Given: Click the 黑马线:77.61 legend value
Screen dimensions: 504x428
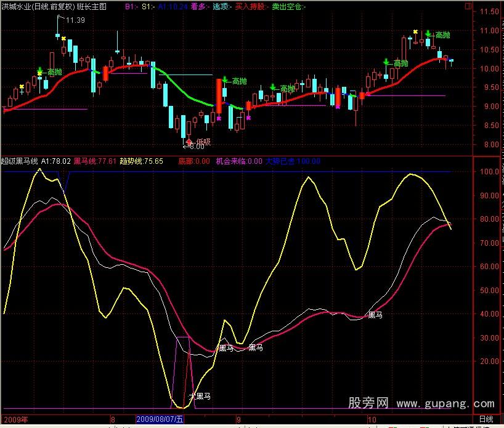Looking at the screenshot, I should [95, 161].
